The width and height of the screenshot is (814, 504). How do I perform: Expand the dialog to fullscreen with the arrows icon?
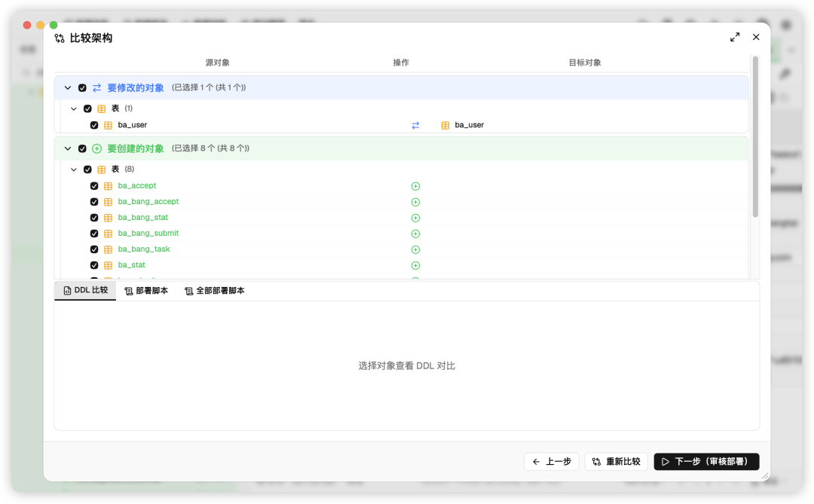tap(735, 38)
